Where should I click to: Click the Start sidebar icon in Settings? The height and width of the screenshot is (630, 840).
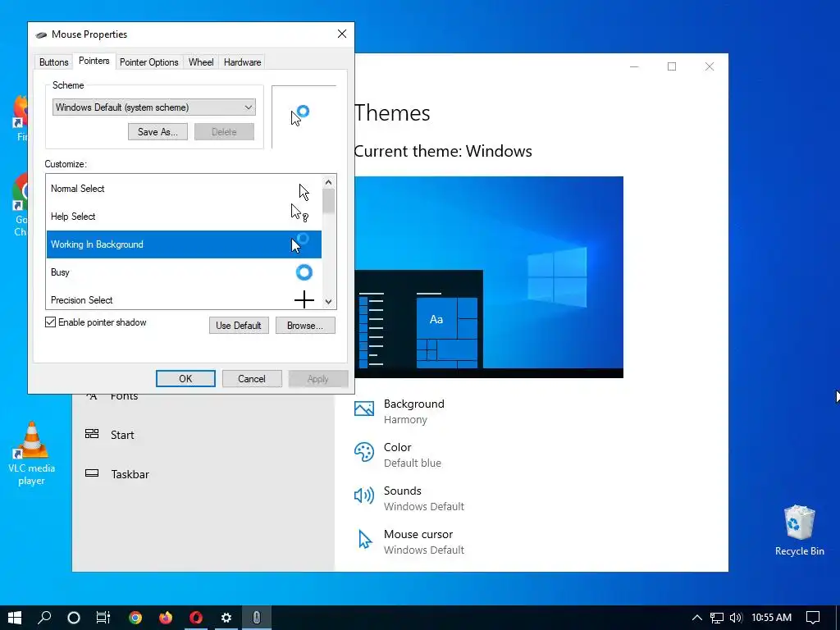pos(92,434)
